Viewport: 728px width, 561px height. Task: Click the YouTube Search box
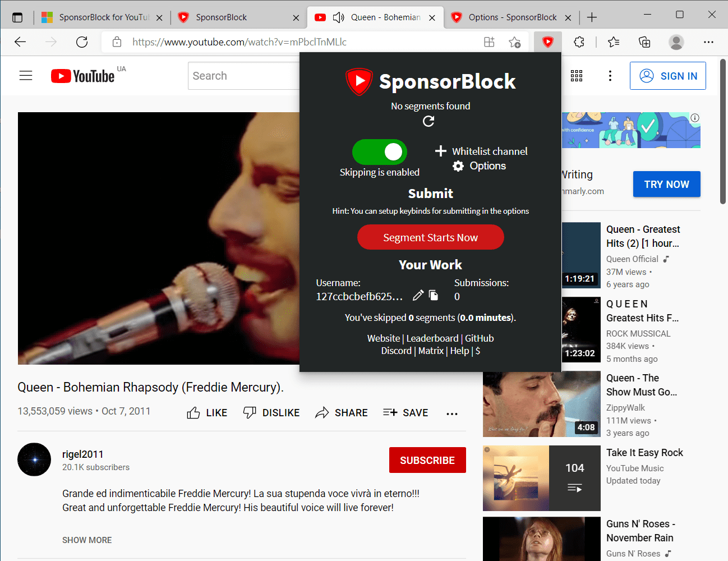click(244, 76)
